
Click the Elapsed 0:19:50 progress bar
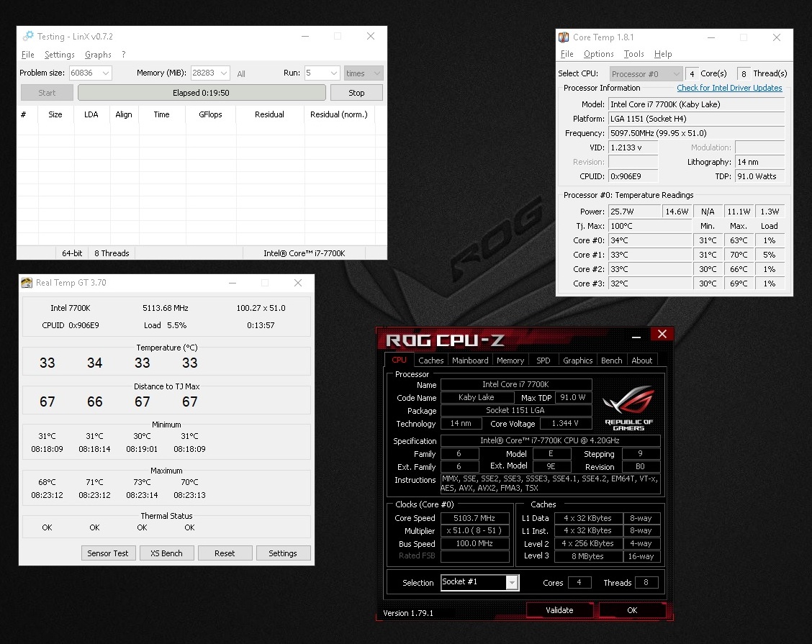pyautogui.click(x=202, y=93)
